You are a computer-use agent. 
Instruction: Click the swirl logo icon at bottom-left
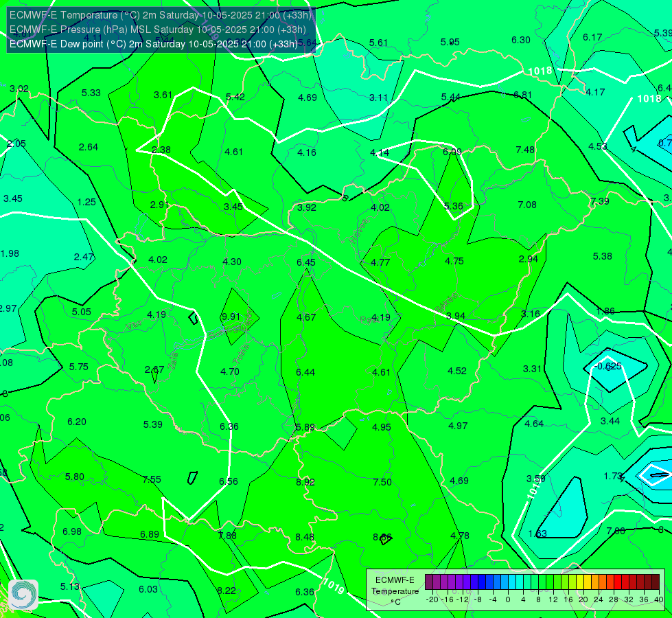[23, 595]
